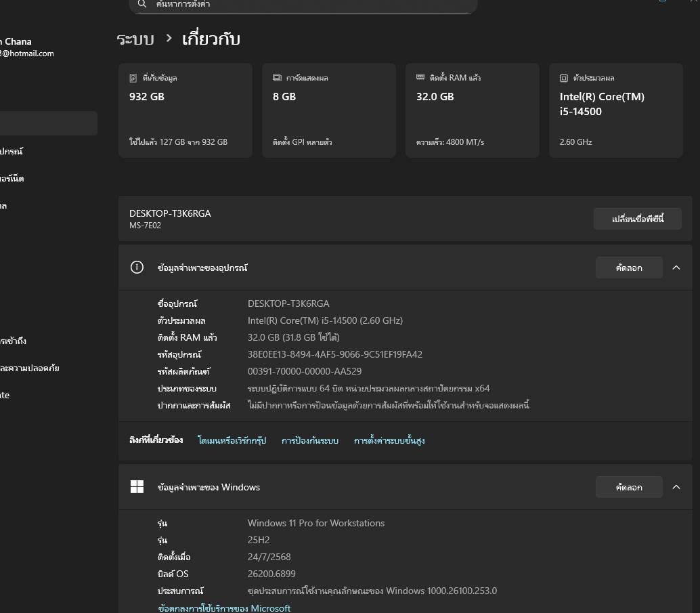Click the search magnifier icon

coord(141,4)
